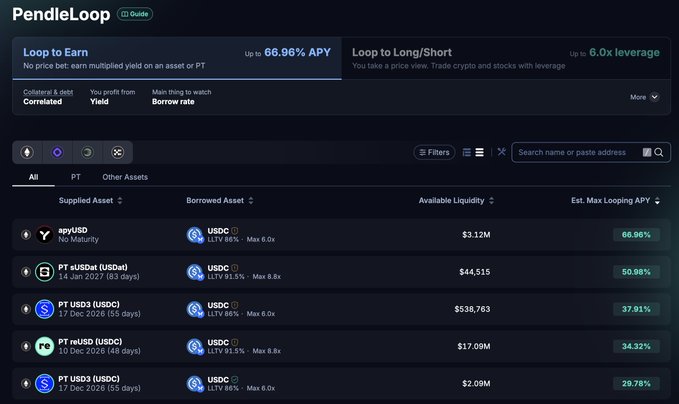This screenshot has width=679, height=404.
Task: Click the $17.09M liquidity value
Action: coord(474,346)
